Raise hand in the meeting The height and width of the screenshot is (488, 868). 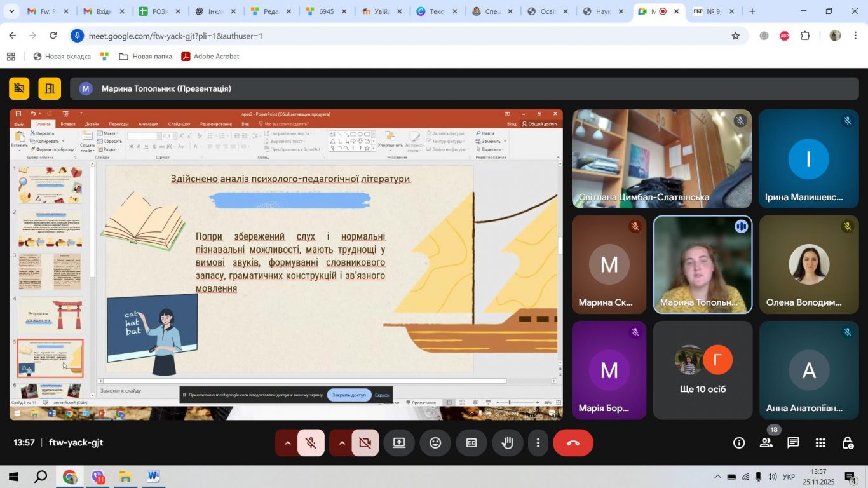[x=508, y=443]
